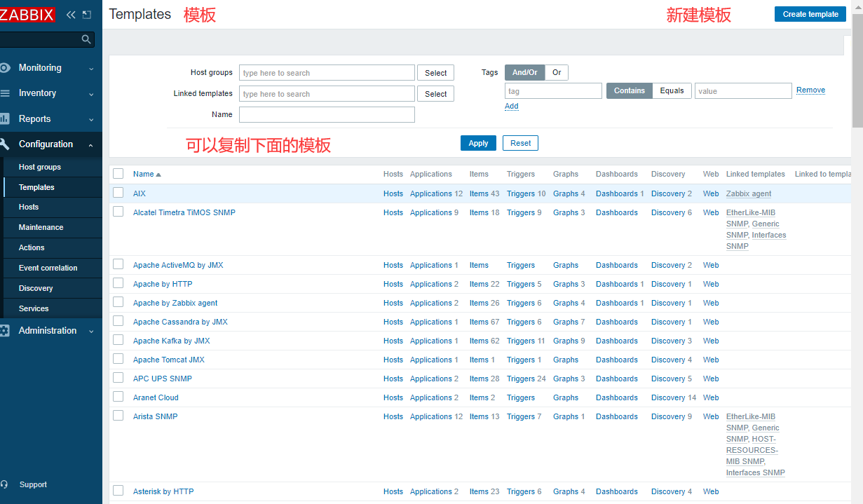Collapse the Configuration menu chevron

(x=90, y=144)
